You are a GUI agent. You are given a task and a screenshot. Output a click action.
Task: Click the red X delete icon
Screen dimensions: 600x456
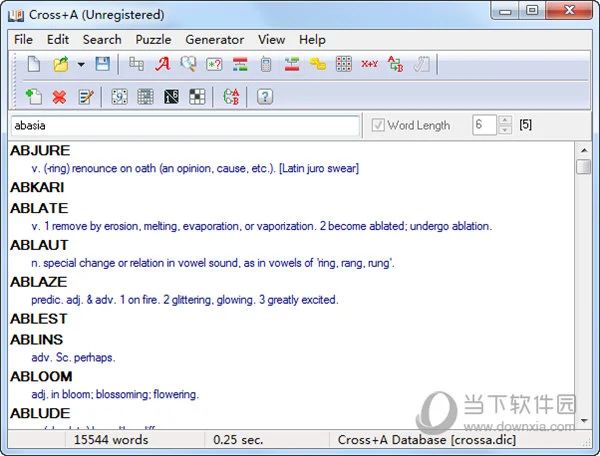(59, 97)
